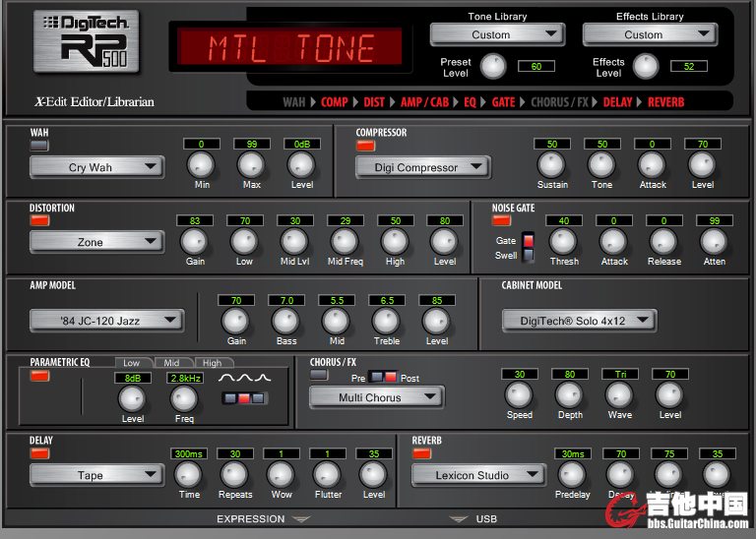The width and height of the screenshot is (756, 539).
Task: Expand the EXPRESSION panel at bottom
Action: click(263, 518)
